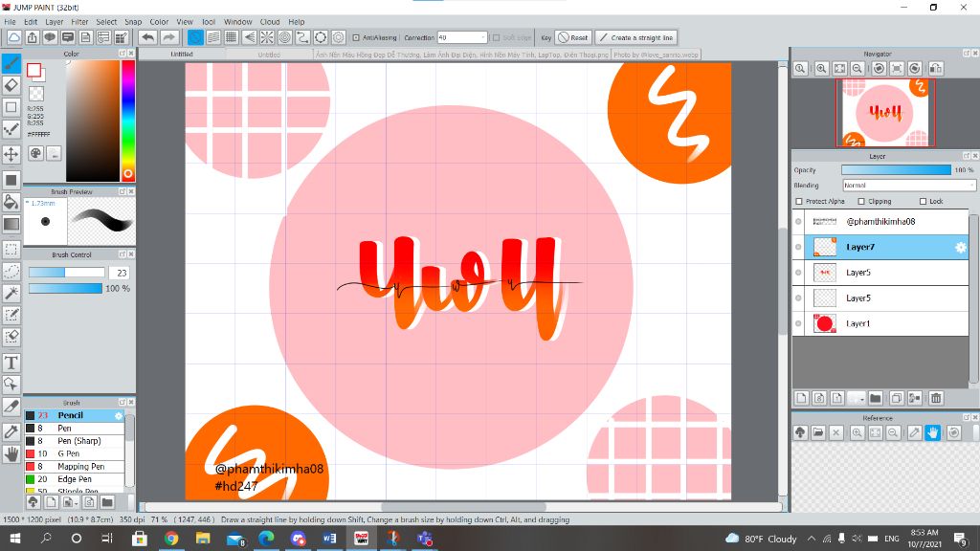Select the Lasso tool
Viewport: 980px width, 551px height.
point(11,271)
